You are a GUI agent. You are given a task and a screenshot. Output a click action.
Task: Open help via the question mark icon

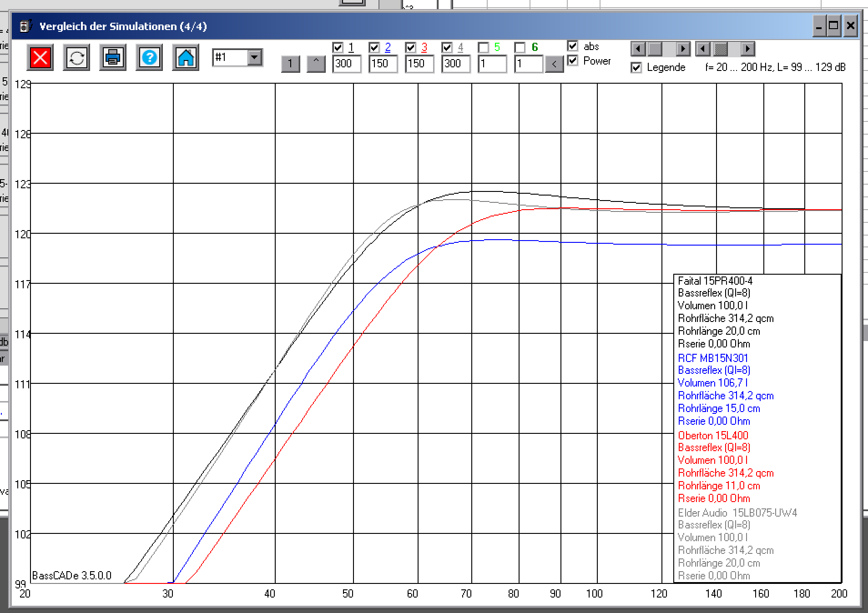tap(149, 58)
